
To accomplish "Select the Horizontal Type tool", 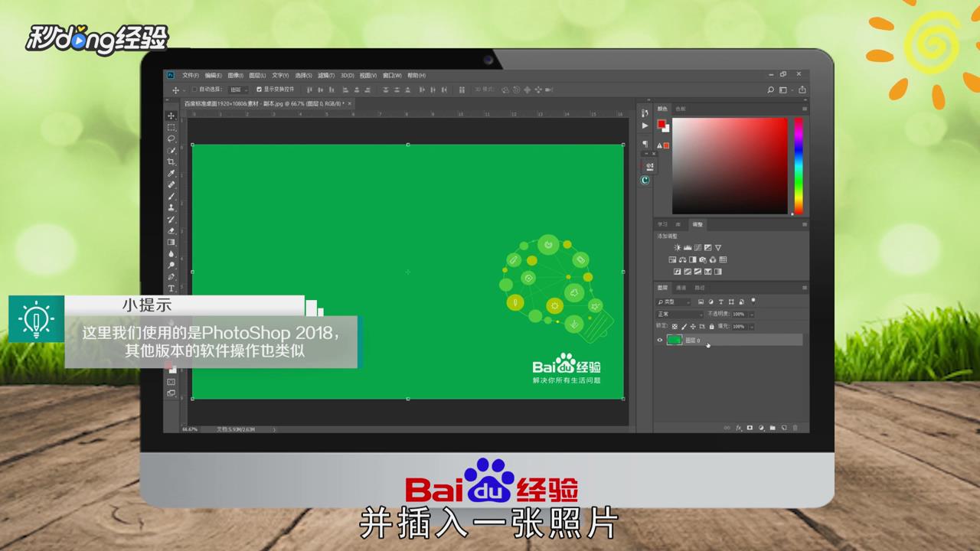I will (x=171, y=288).
